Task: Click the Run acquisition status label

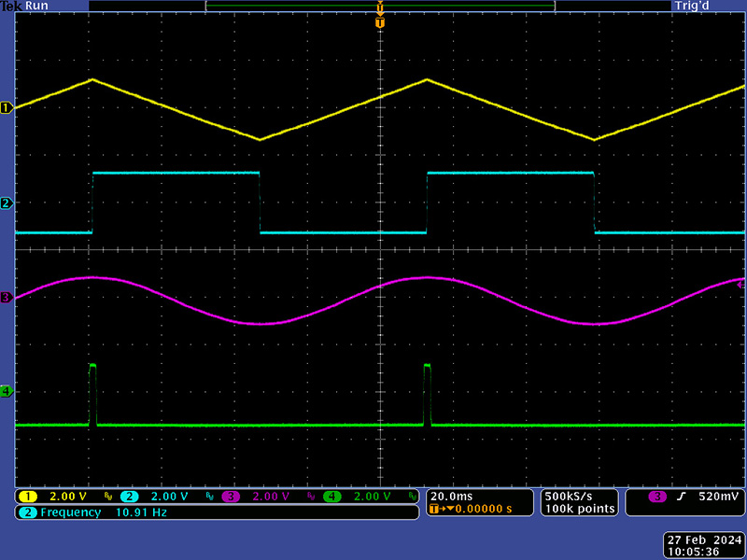Action: pos(35,6)
